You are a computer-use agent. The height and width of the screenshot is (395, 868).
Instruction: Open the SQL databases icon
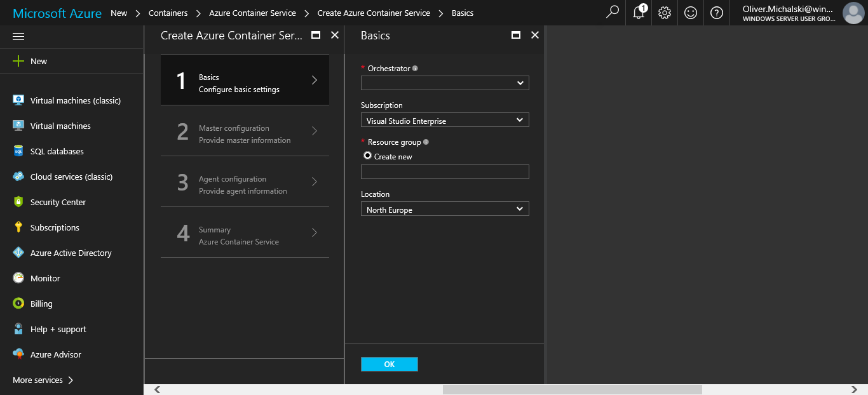[18, 151]
